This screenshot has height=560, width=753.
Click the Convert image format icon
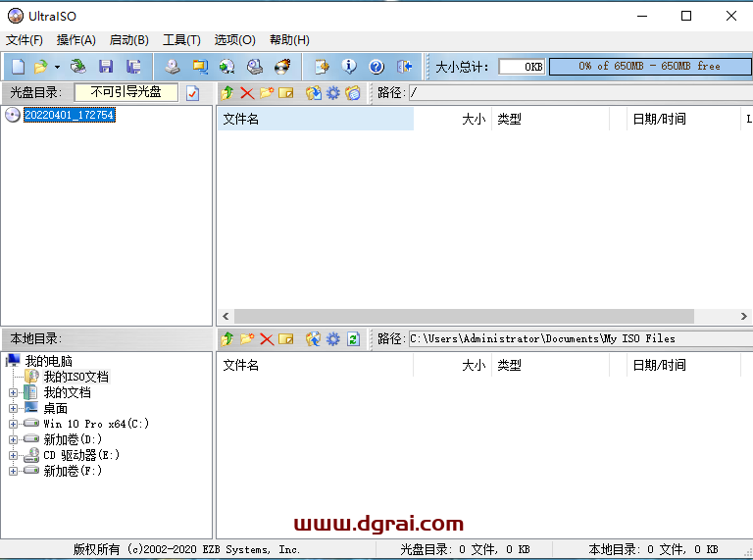[x=200, y=67]
